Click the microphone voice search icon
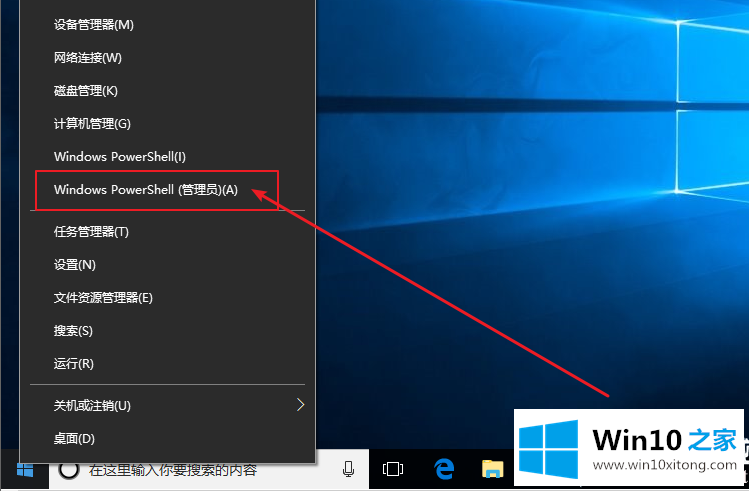749x491 pixels. point(349,470)
